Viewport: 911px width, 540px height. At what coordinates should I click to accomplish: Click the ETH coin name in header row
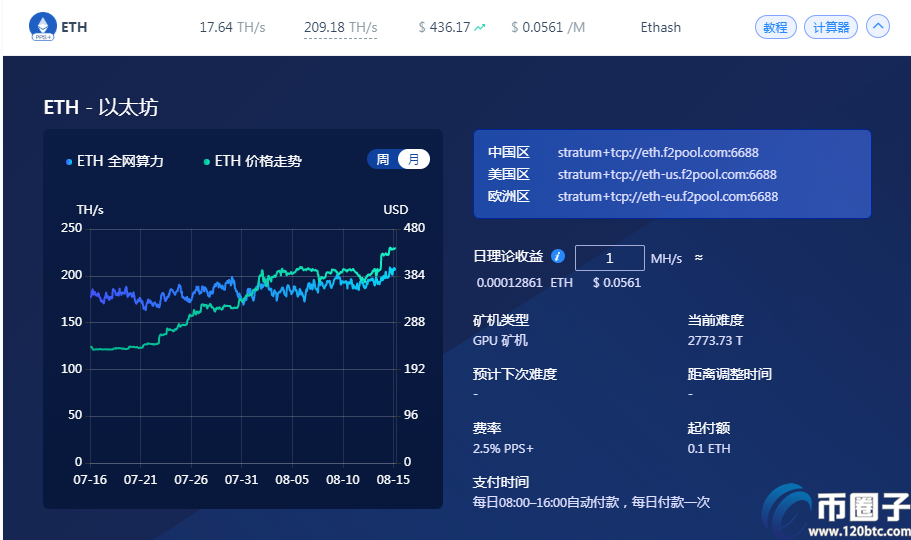[74, 27]
